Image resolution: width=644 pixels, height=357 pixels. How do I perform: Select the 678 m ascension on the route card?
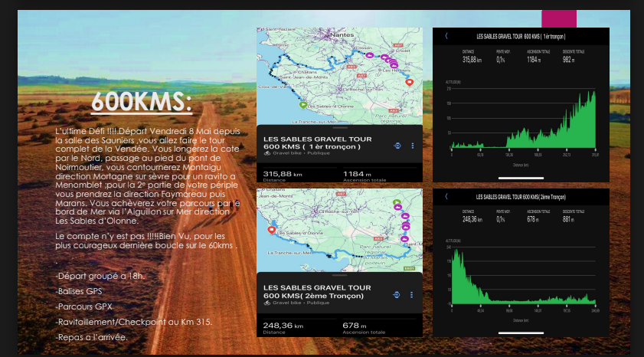pyautogui.click(x=354, y=325)
